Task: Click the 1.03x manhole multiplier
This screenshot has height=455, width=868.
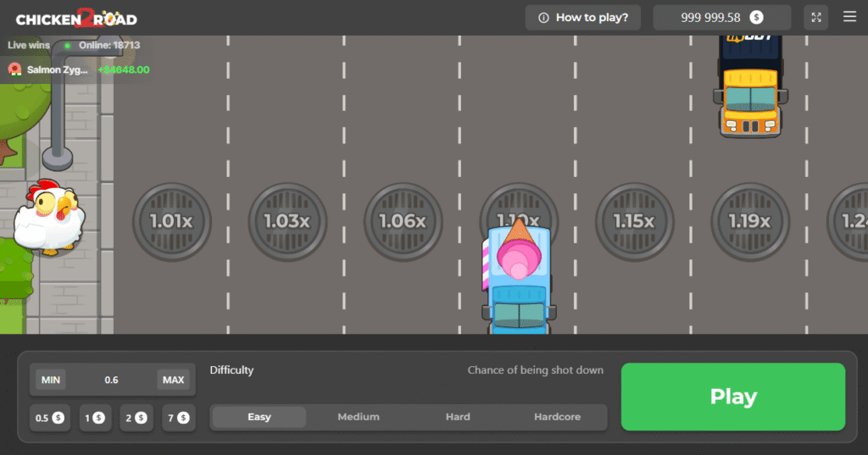Action: coord(287,221)
